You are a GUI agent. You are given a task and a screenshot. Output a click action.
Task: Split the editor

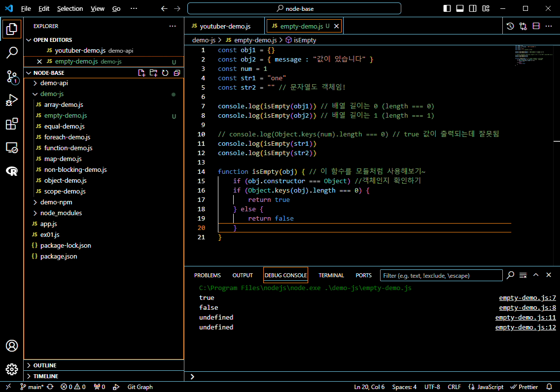(x=536, y=26)
